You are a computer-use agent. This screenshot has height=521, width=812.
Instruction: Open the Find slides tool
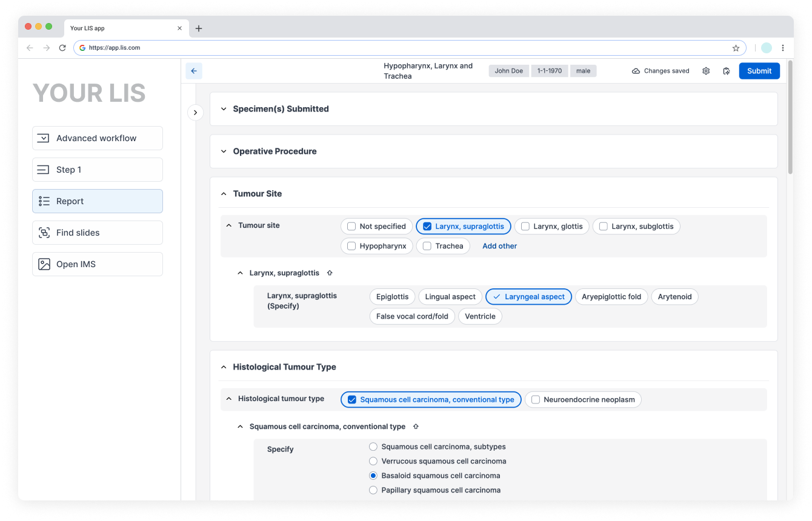tap(97, 233)
